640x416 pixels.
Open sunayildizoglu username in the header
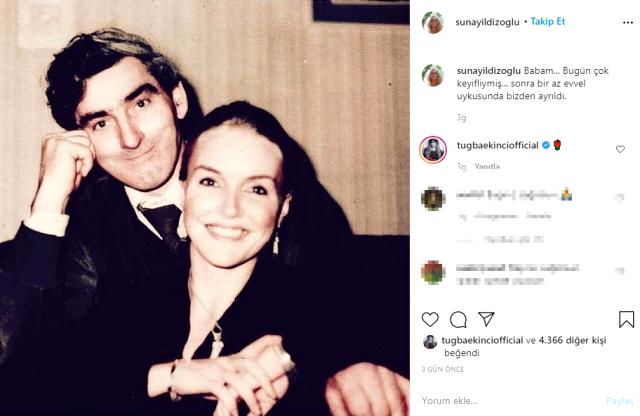[x=487, y=22]
